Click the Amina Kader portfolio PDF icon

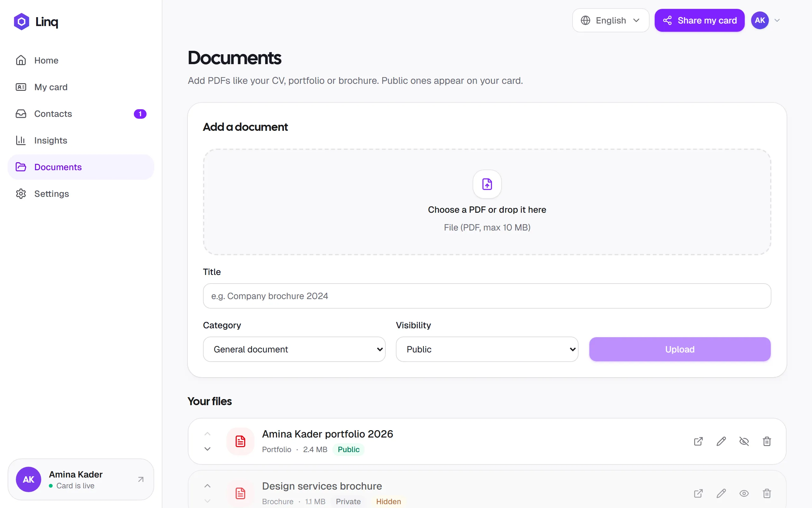240,441
